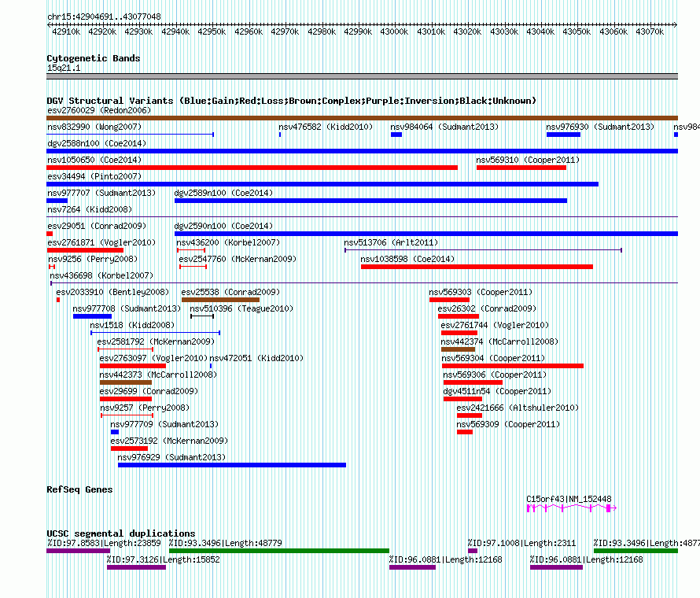700x598 pixels.
Task: Open nsv976929 (Sudmant2013) variant
Action: 171,457
